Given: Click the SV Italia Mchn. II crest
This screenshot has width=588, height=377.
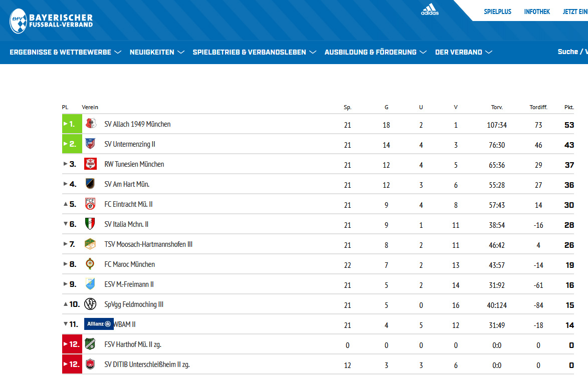Looking at the screenshot, I should [90, 224].
